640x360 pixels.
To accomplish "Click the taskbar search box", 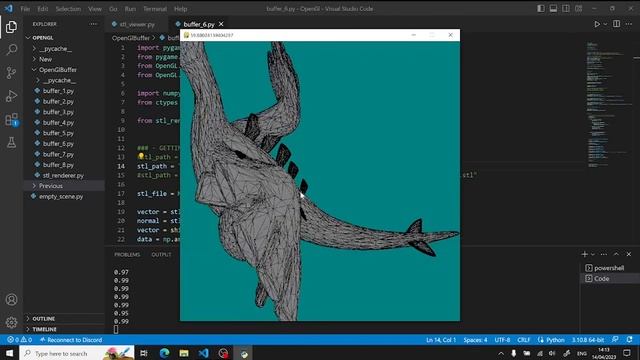I will tap(77, 353).
